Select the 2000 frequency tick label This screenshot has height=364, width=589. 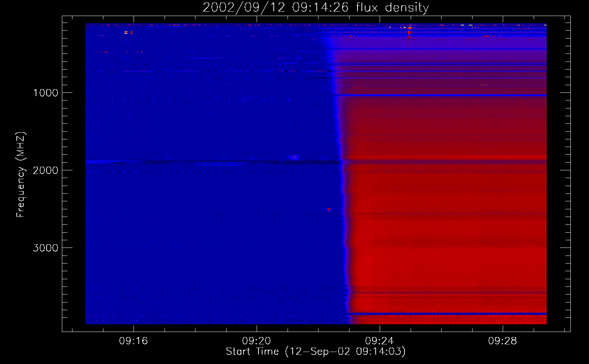coord(46,170)
